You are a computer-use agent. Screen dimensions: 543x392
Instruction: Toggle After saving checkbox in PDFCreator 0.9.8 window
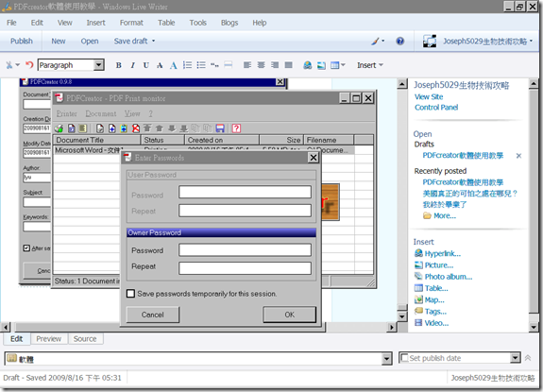pyautogui.click(x=26, y=247)
